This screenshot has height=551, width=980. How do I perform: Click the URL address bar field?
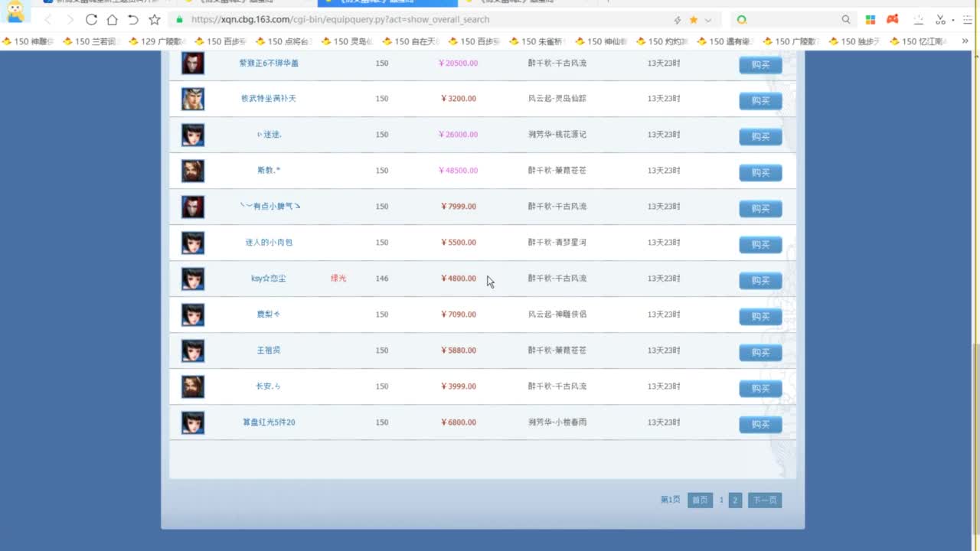click(x=421, y=20)
